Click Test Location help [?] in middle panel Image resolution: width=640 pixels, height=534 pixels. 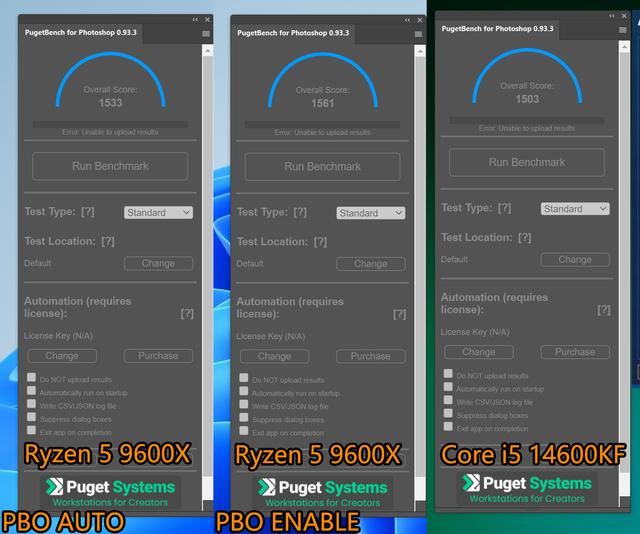(320, 241)
